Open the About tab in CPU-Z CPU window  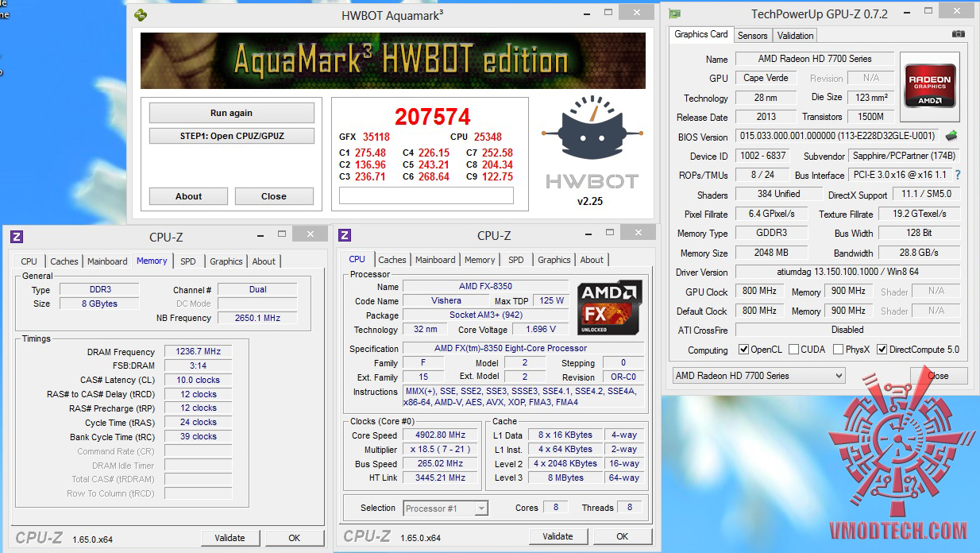tap(592, 260)
